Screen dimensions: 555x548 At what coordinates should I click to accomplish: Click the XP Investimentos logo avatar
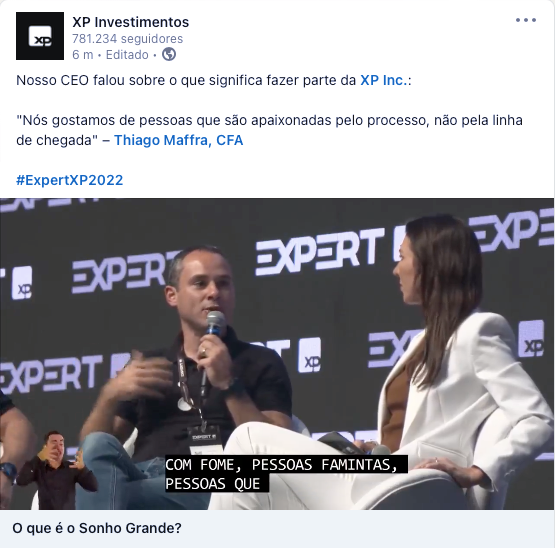coord(40,36)
